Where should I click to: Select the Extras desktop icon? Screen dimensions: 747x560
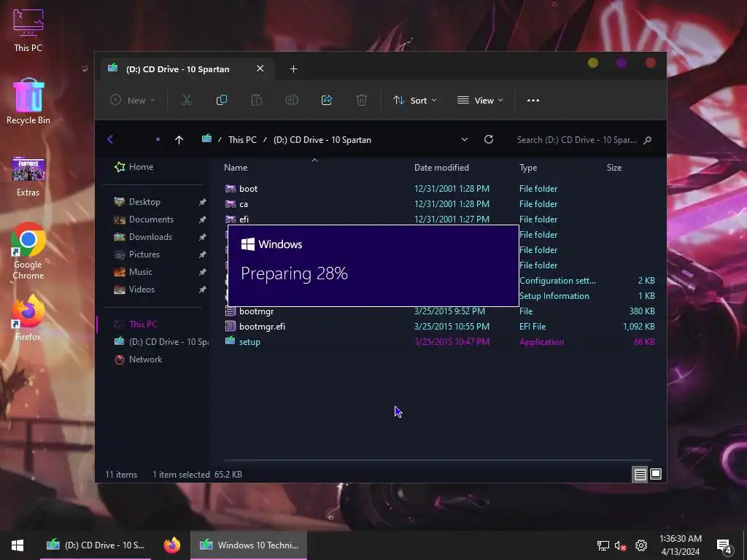point(28,176)
